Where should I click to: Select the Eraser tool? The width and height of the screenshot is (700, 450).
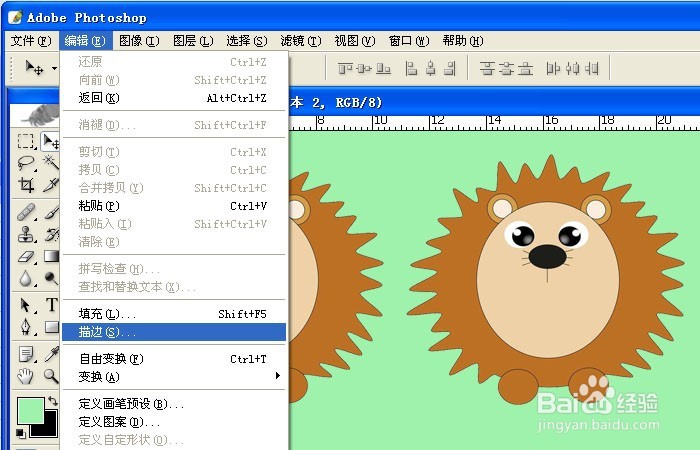pyautogui.click(x=26, y=256)
